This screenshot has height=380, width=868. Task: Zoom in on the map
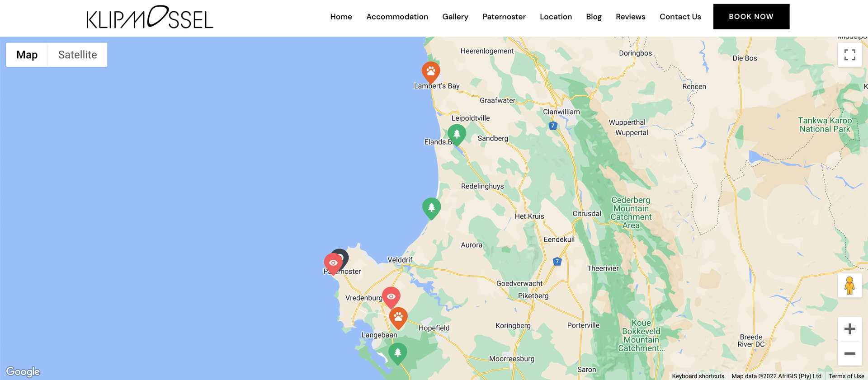pos(849,329)
